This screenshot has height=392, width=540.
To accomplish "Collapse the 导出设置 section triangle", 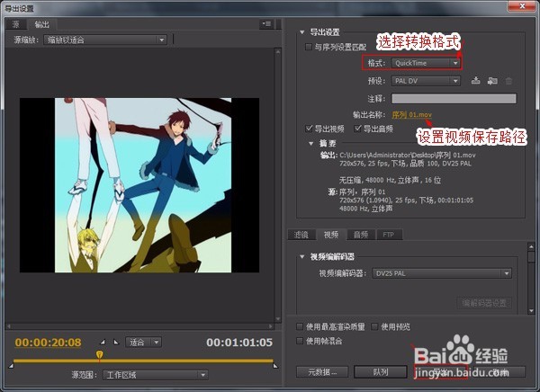I will click(302, 32).
